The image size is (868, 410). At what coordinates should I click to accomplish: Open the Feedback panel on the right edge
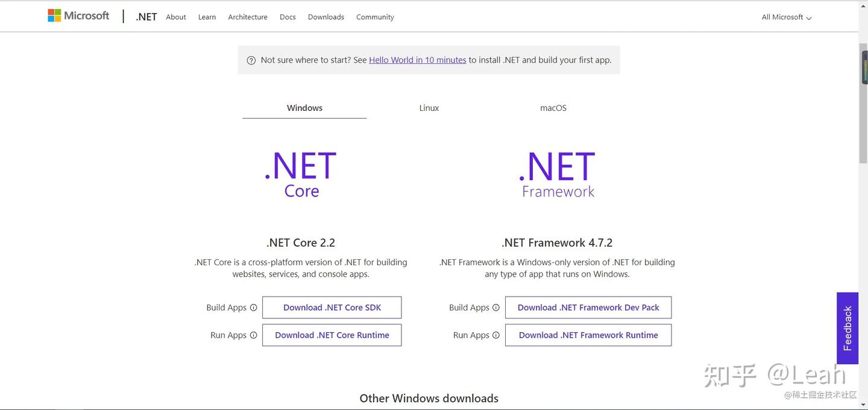[847, 328]
